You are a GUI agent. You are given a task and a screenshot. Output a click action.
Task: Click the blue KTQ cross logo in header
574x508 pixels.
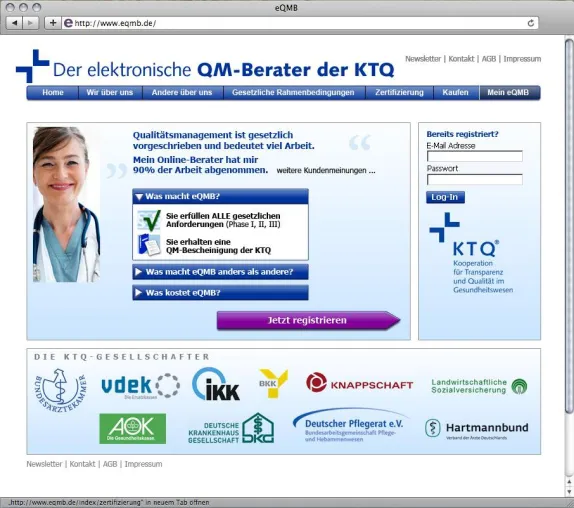pos(33,66)
